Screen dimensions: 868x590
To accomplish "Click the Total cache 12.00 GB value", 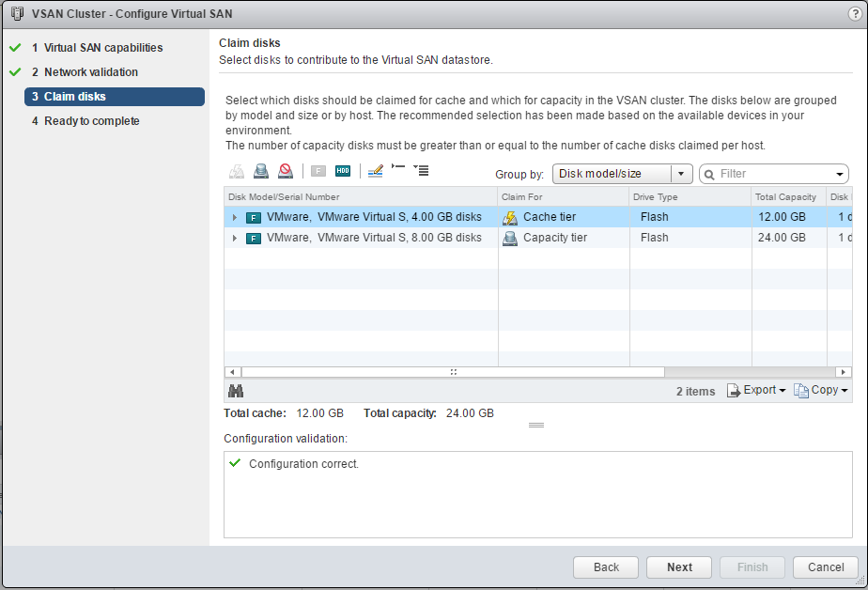I will click(320, 413).
